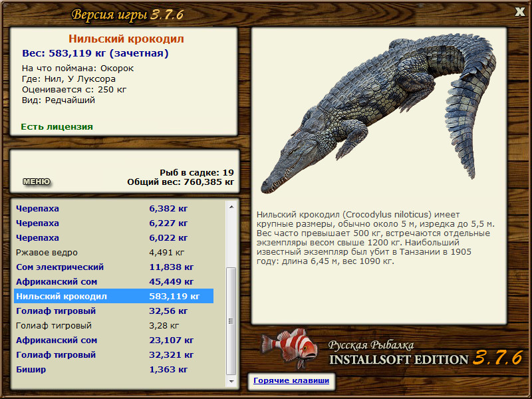Select the Сом электрический row
Viewport: 532px width, 399px height.
[x=114, y=267]
